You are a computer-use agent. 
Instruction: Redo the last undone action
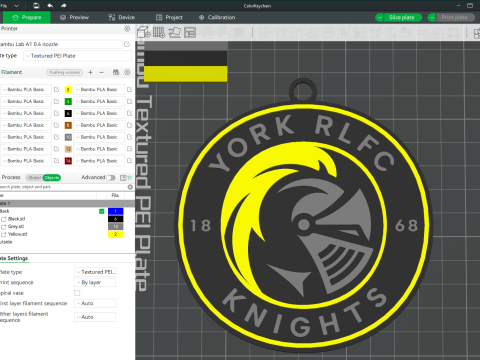pyautogui.click(x=63, y=6)
